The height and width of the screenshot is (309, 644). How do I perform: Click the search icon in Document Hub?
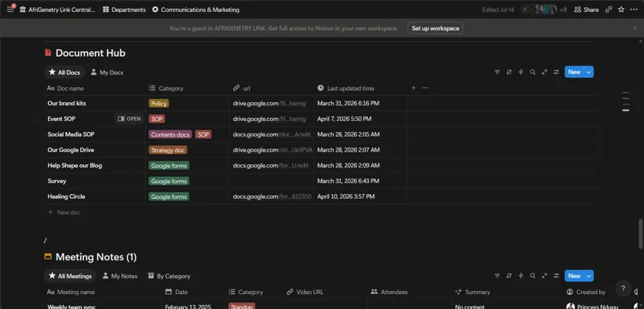(x=532, y=72)
